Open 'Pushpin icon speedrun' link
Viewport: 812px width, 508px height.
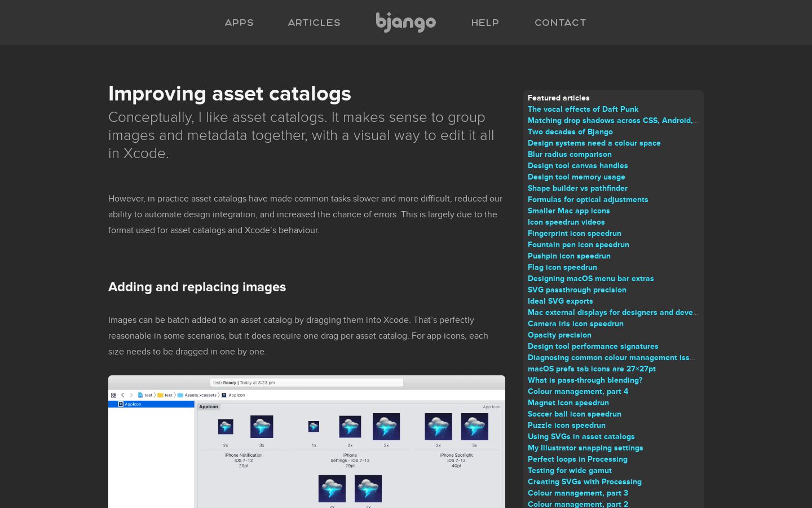569,256
